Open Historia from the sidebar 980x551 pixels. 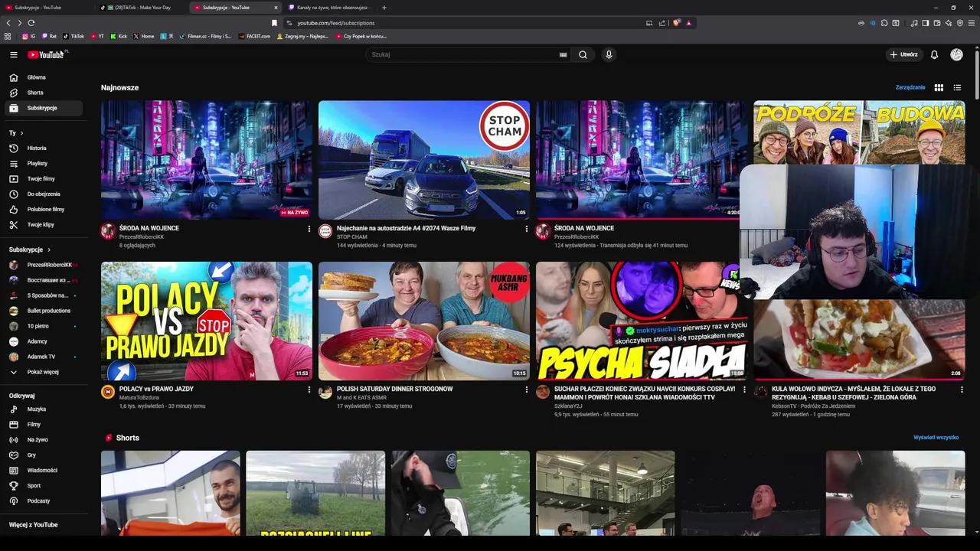pos(42,148)
